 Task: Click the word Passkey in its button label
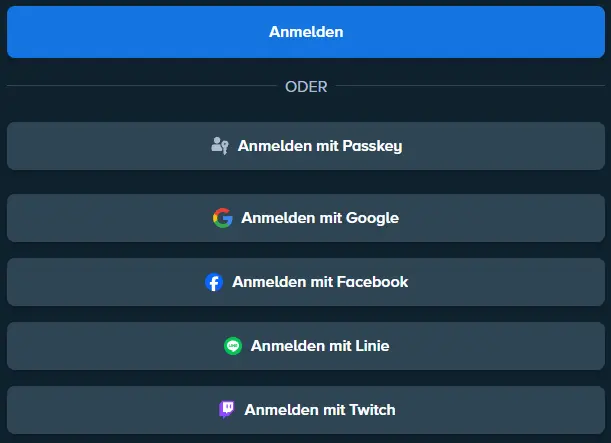pos(372,146)
